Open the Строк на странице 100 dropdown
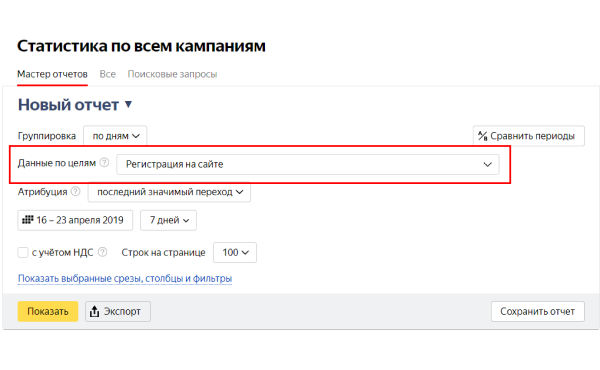Screen dimensions: 600x370 pos(235,253)
